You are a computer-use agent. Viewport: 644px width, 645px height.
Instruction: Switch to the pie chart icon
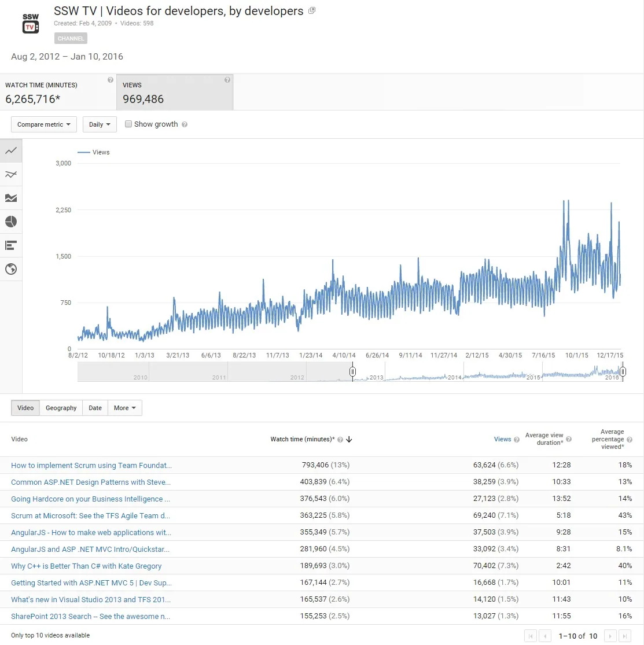(11, 222)
